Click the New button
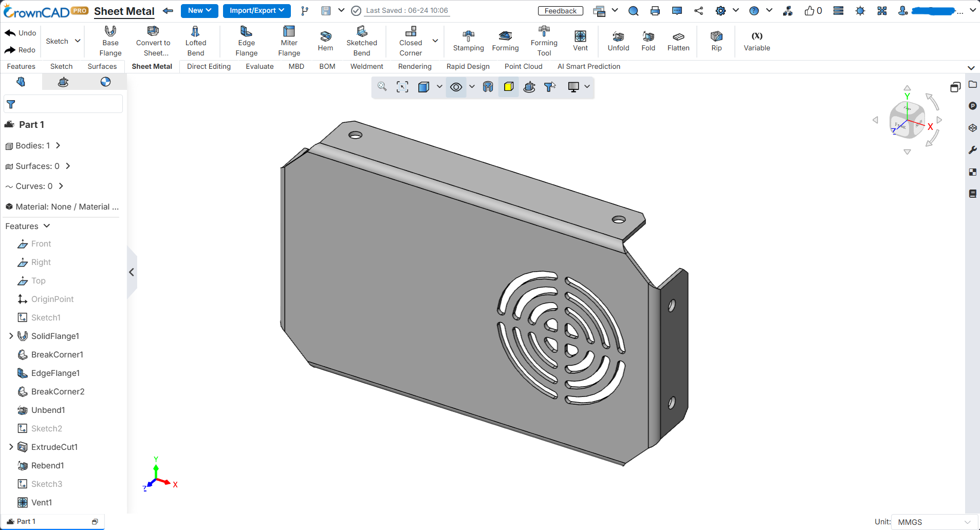 click(199, 10)
